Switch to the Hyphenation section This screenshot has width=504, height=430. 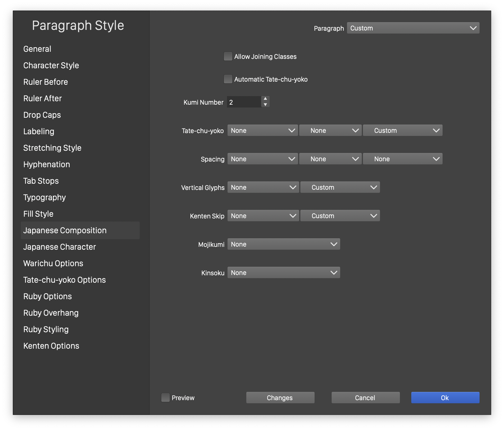(x=47, y=164)
